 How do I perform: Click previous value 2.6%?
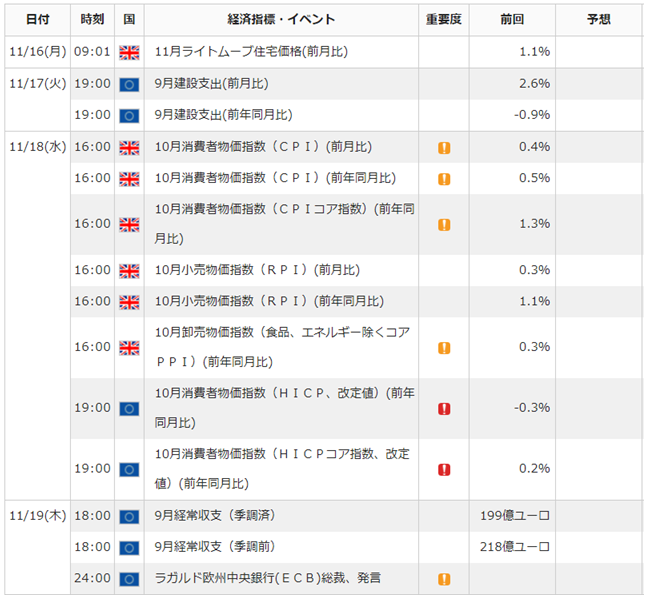tap(534, 84)
